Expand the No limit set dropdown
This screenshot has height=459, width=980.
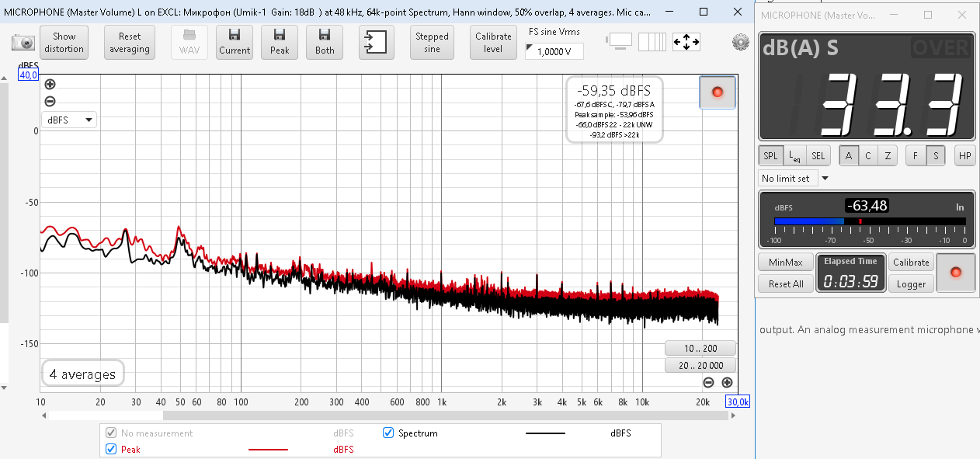click(x=825, y=179)
